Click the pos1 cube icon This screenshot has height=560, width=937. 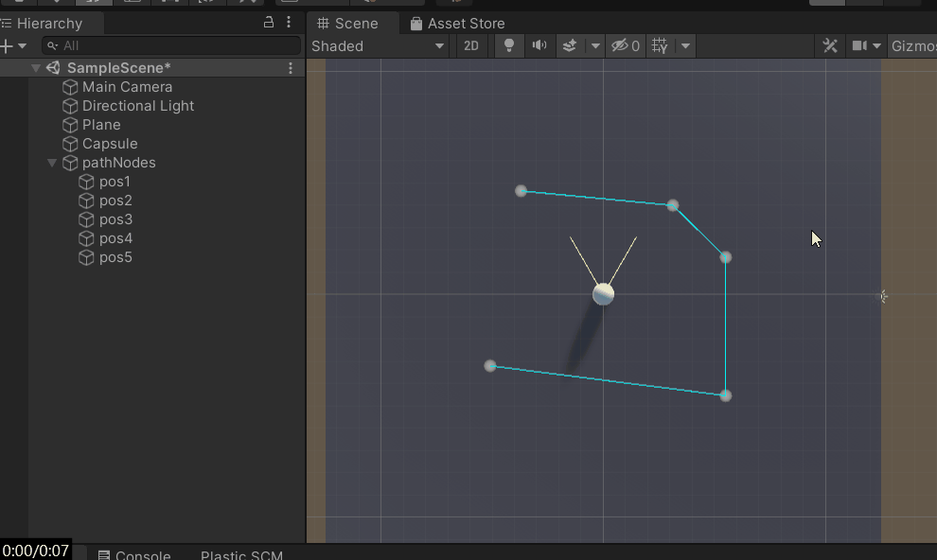coord(87,182)
